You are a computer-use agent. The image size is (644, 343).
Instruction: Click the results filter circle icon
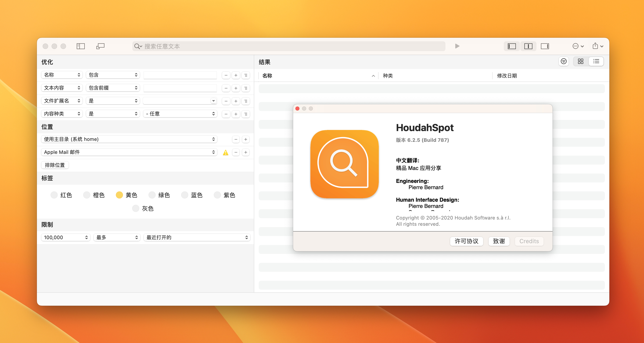click(563, 61)
